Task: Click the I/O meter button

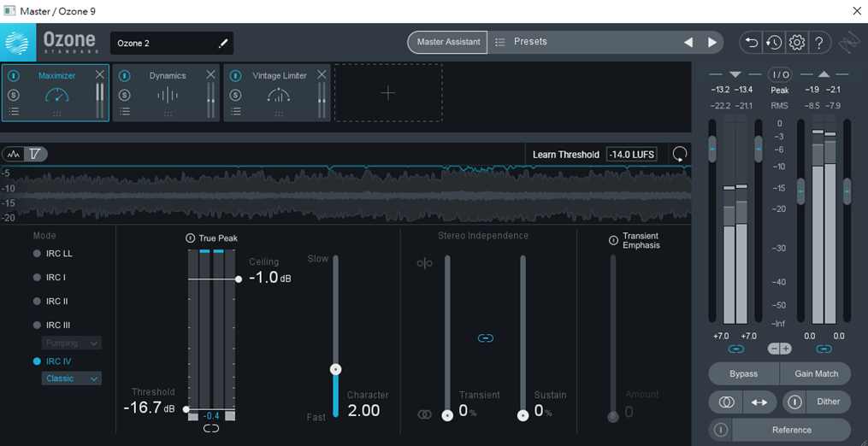Action: [x=779, y=74]
